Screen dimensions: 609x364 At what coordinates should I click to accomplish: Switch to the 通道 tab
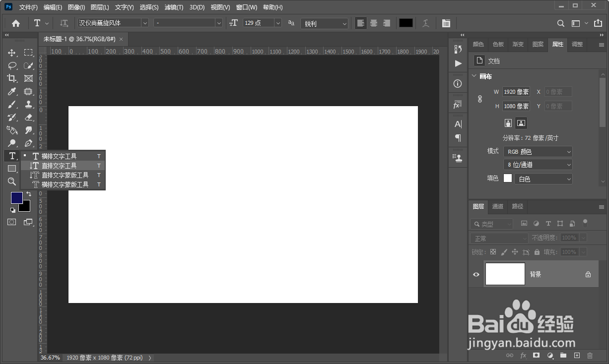point(498,206)
